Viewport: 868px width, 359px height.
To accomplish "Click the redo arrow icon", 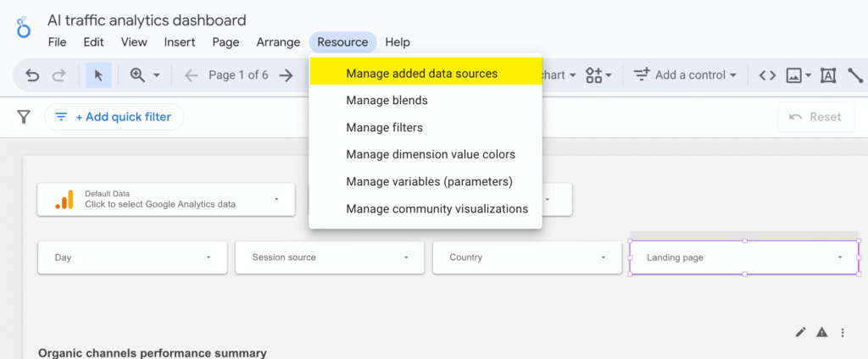I will (x=58, y=75).
